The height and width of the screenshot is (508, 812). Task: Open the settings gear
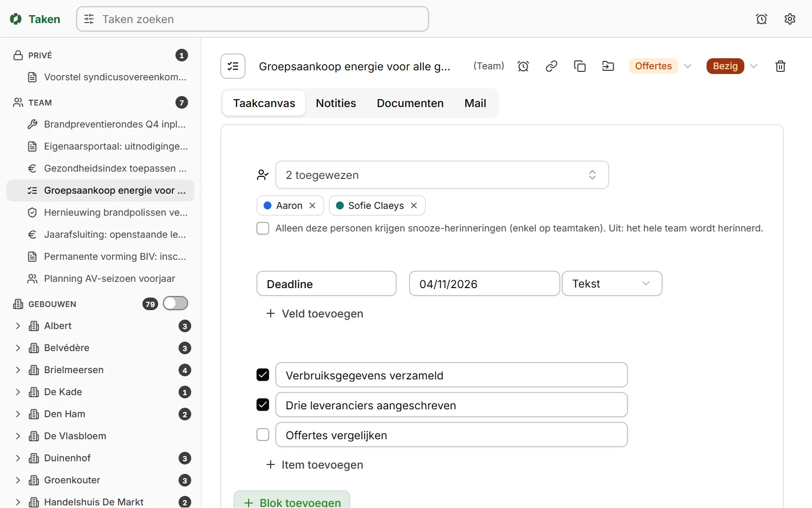790,19
